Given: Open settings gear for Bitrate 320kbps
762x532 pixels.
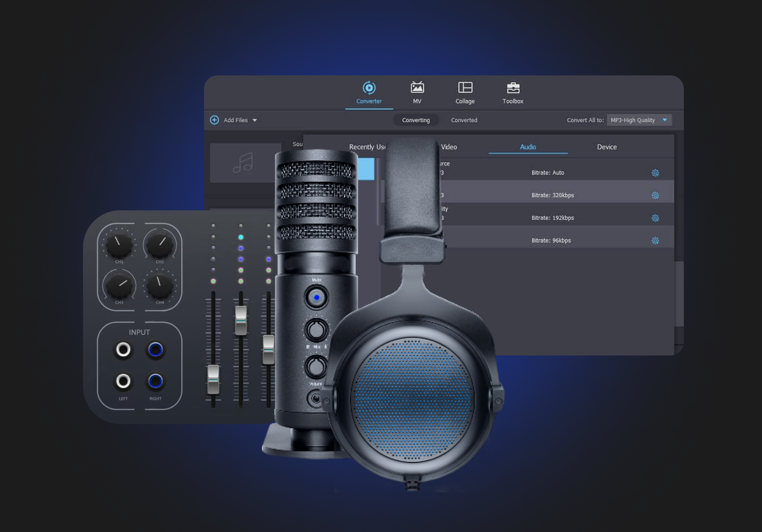Looking at the screenshot, I should [655, 195].
